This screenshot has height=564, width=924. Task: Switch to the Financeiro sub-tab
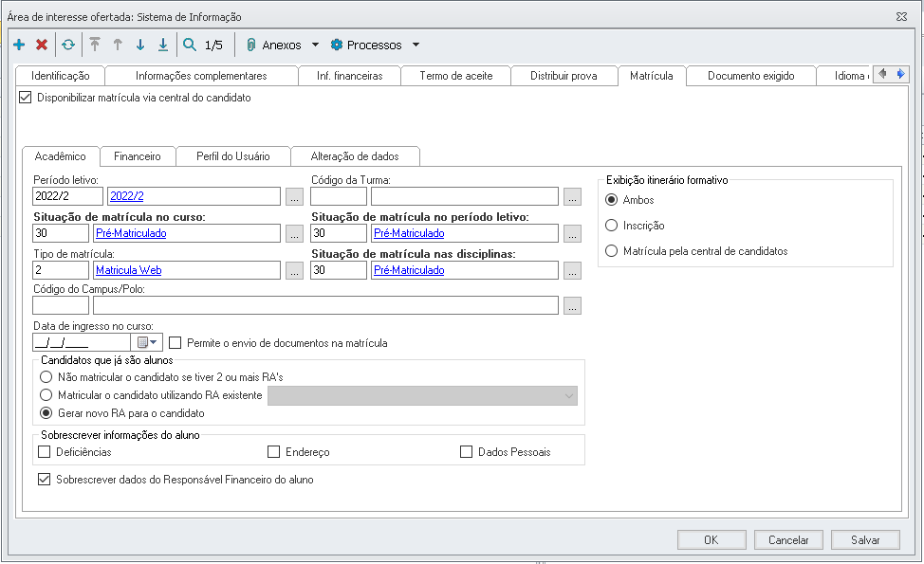click(x=138, y=156)
